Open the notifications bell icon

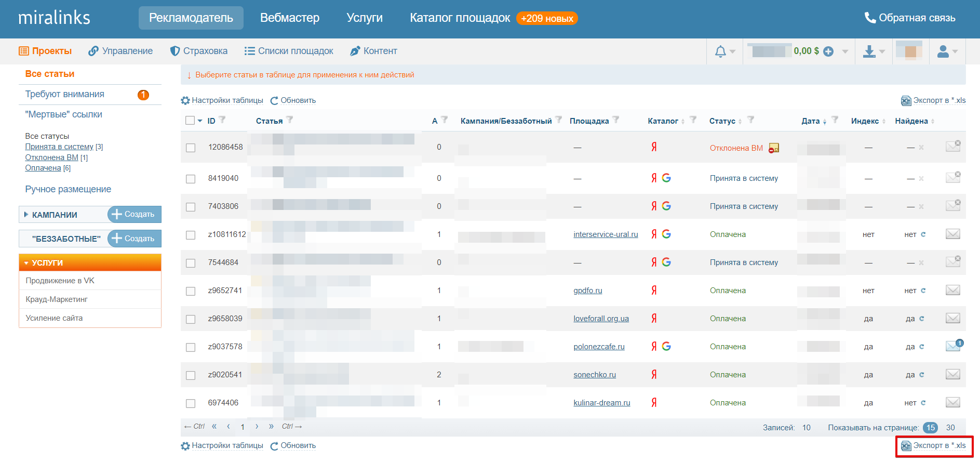click(720, 51)
